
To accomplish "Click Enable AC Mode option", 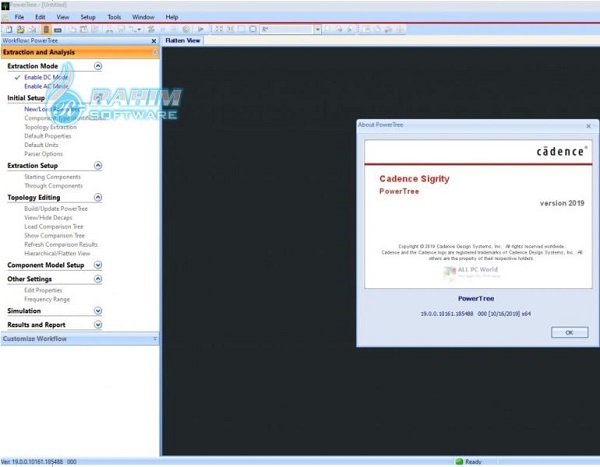I will pyautogui.click(x=46, y=87).
